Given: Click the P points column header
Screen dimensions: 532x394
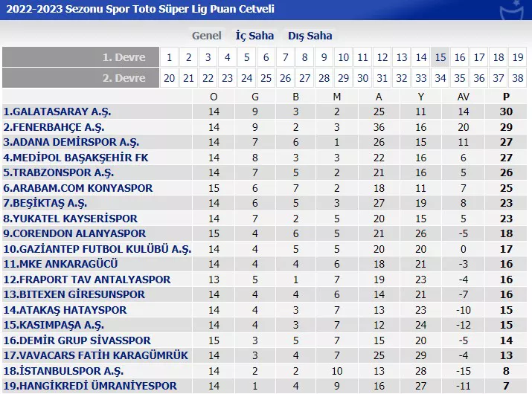Looking at the screenshot, I should 506,97.
